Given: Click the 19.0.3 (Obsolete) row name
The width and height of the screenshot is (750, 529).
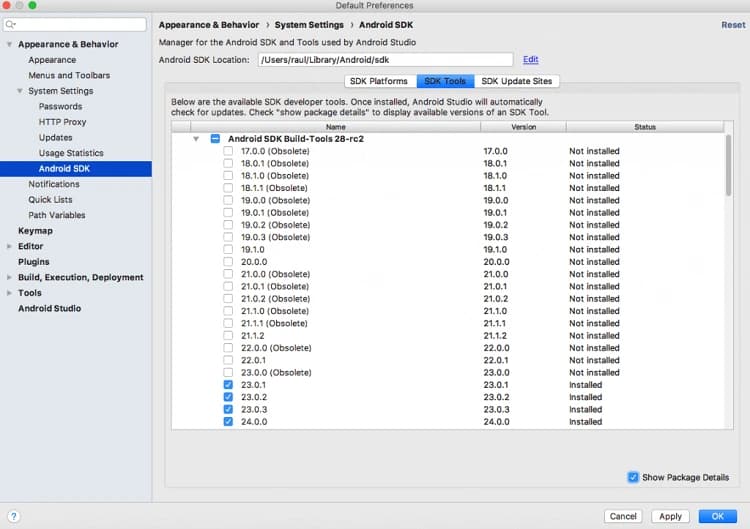Looking at the screenshot, I should [275, 237].
